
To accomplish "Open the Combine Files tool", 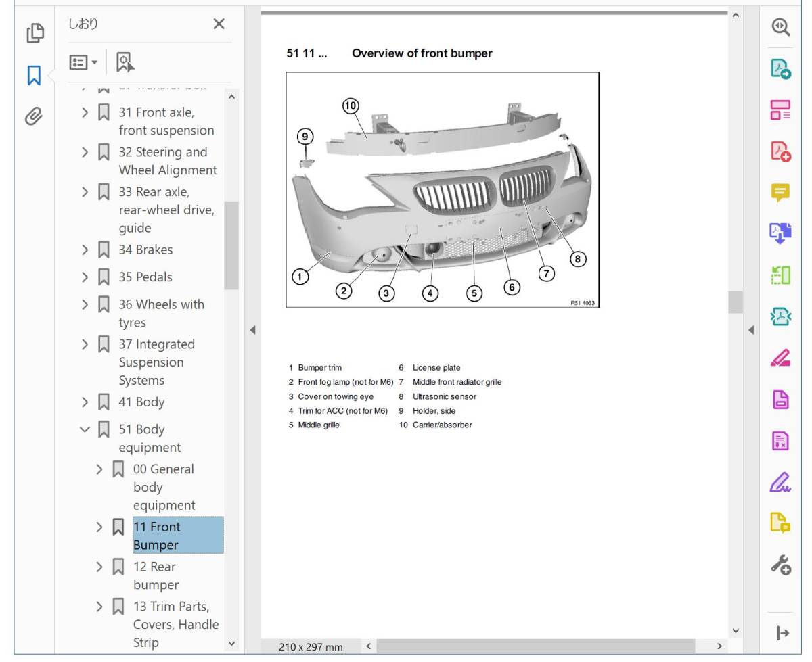I will coord(781,233).
